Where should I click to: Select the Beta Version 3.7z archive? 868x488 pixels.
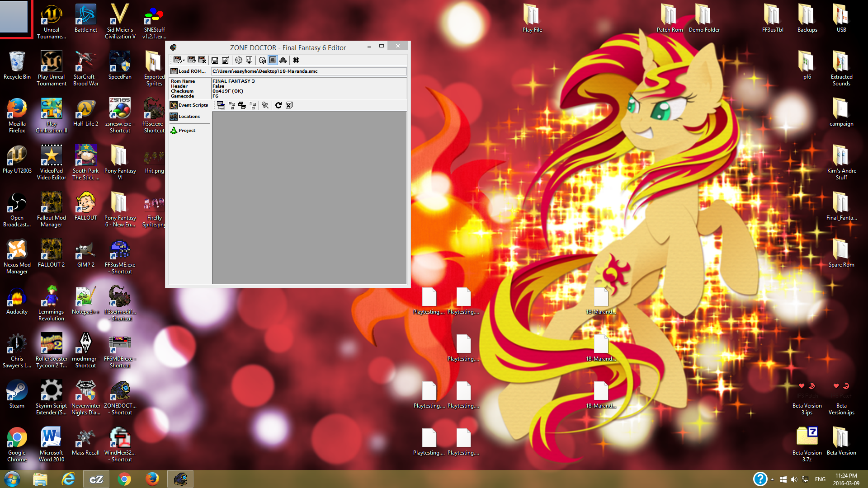tap(807, 446)
